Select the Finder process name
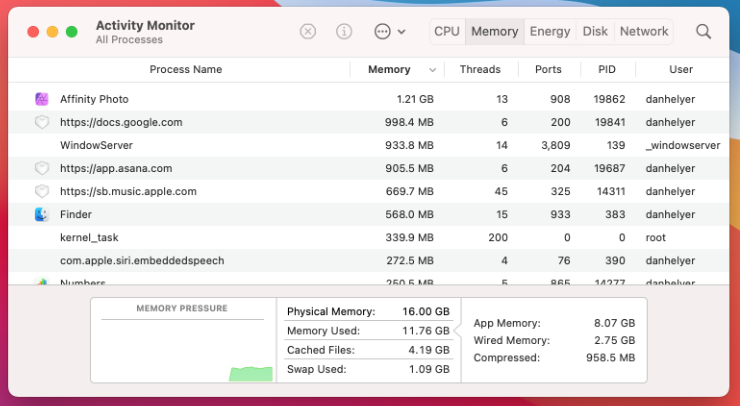 pyautogui.click(x=76, y=214)
